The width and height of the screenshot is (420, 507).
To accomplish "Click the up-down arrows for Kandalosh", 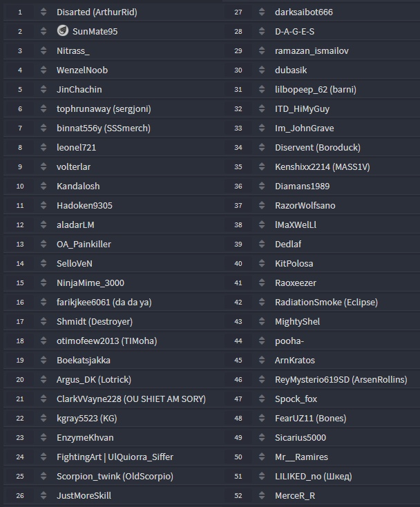I will [44, 186].
